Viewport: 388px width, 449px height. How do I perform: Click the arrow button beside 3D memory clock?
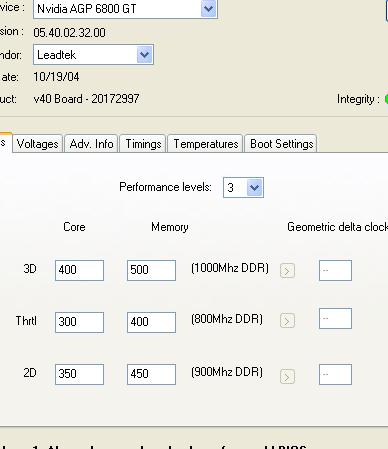coord(287,270)
